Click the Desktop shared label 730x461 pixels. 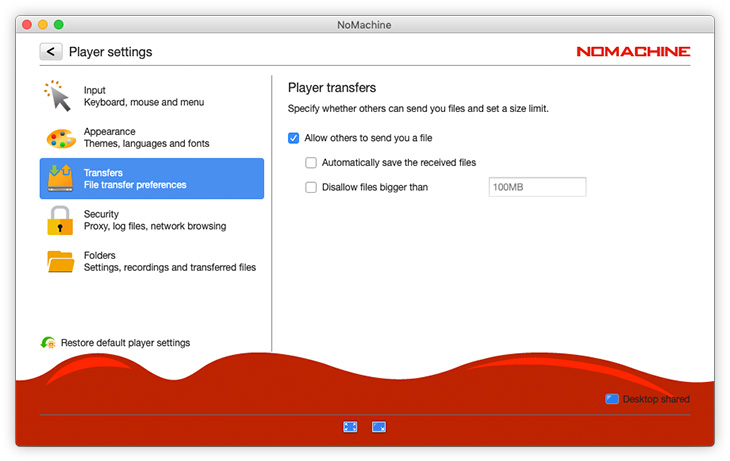tap(656, 399)
